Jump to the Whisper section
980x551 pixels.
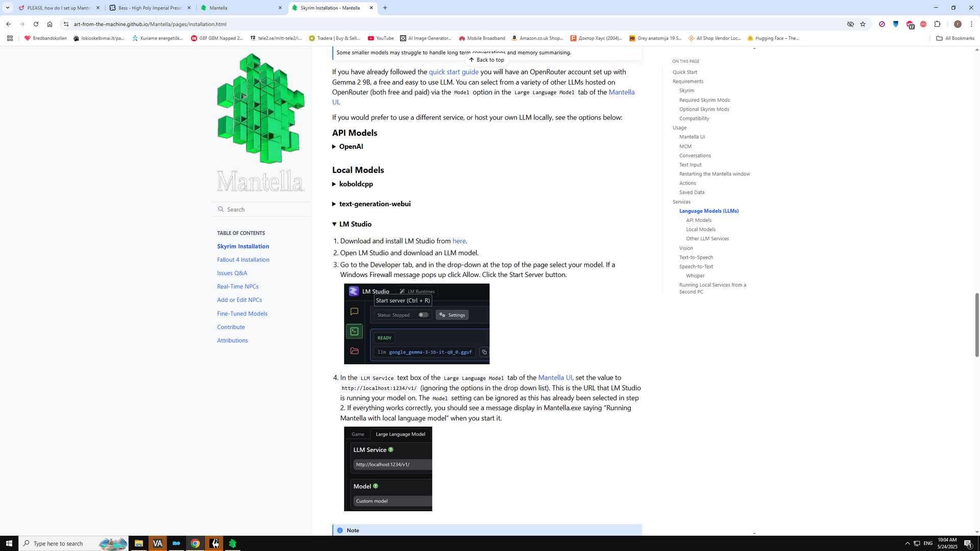pyautogui.click(x=695, y=275)
